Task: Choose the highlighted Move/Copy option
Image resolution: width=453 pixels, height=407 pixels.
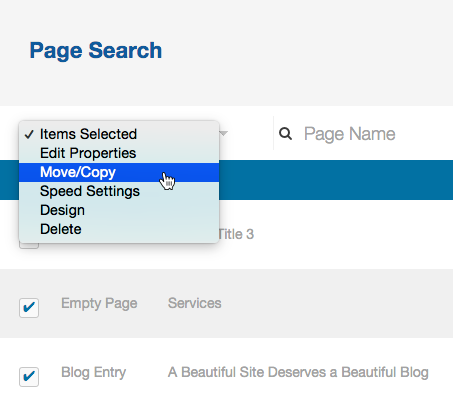Action: [119, 172]
